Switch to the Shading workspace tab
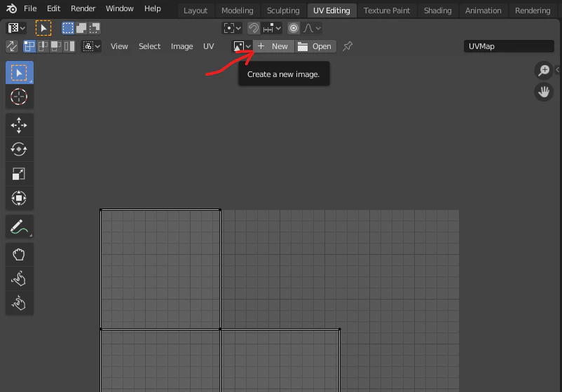 click(x=438, y=10)
